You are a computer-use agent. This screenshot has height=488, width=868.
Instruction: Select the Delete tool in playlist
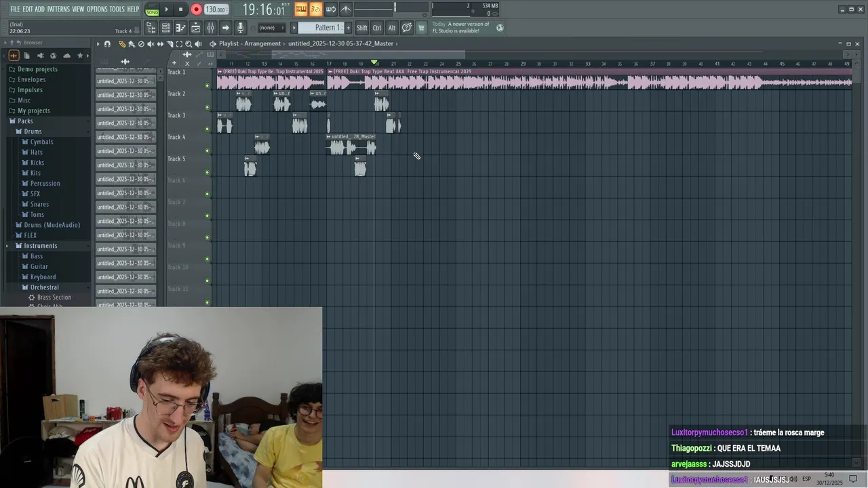pyautogui.click(x=141, y=43)
